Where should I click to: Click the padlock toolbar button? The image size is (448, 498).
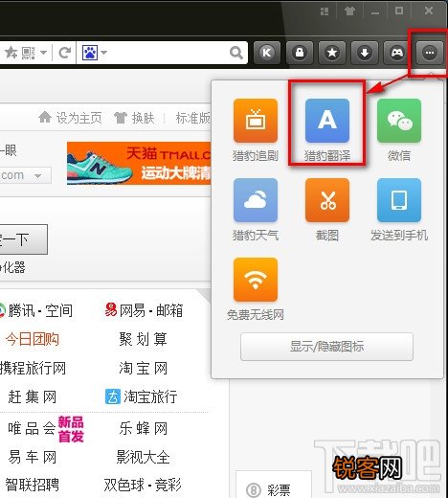[x=300, y=53]
